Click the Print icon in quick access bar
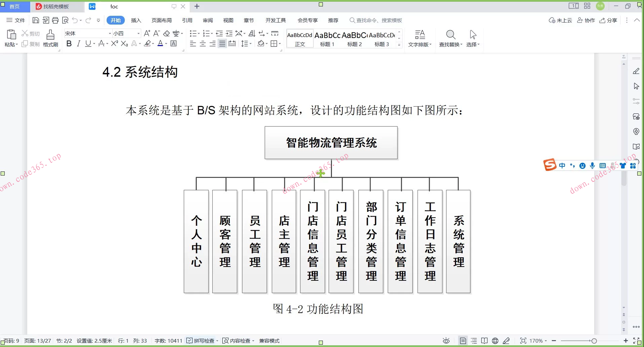 pyautogui.click(x=55, y=20)
